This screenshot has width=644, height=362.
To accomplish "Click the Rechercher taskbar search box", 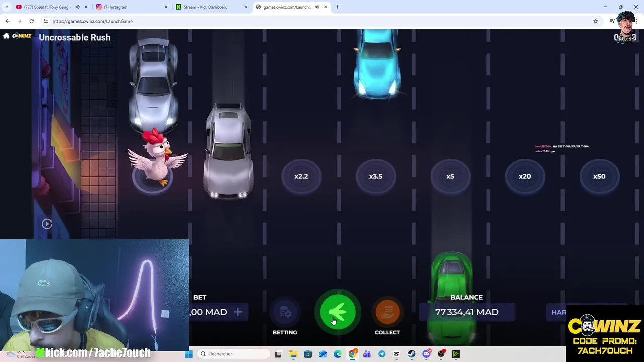I will click(x=234, y=354).
